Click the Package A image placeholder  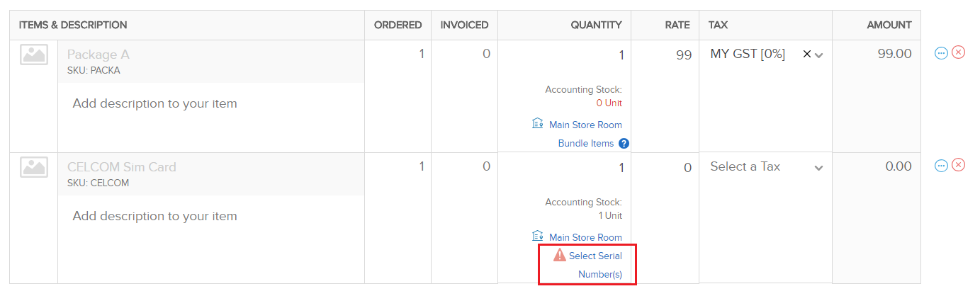point(33,55)
